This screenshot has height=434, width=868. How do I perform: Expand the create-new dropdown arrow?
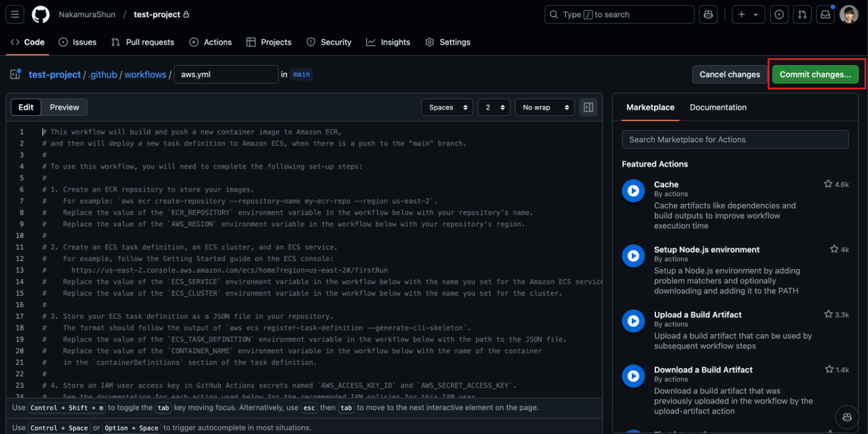[x=756, y=15]
